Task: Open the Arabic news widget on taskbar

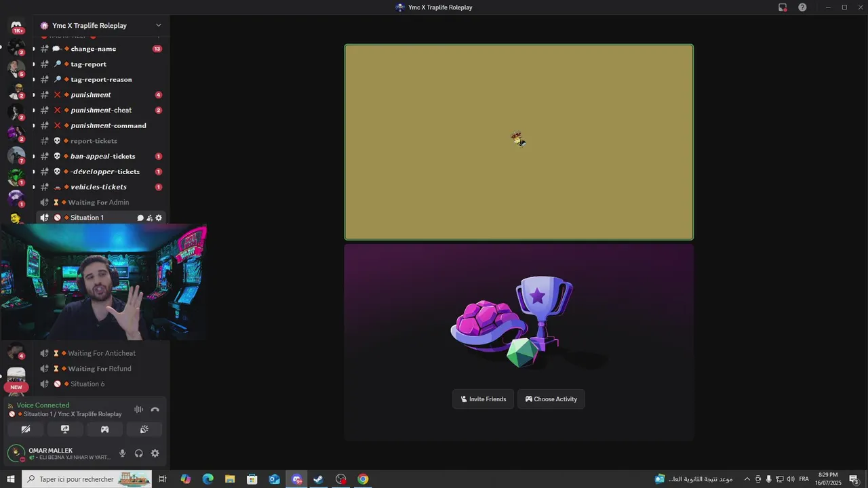Action: point(694,479)
